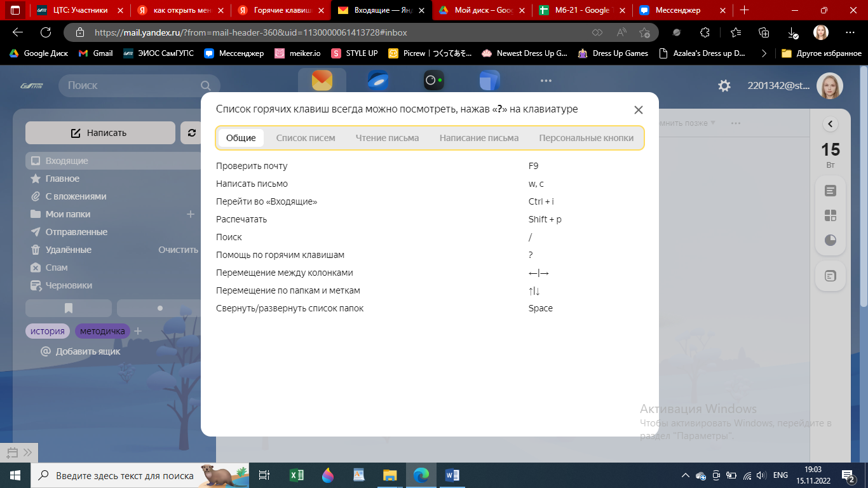Screen dimensions: 868x488
Task: Click the account name 2201342@st...
Action: point(778,86)
